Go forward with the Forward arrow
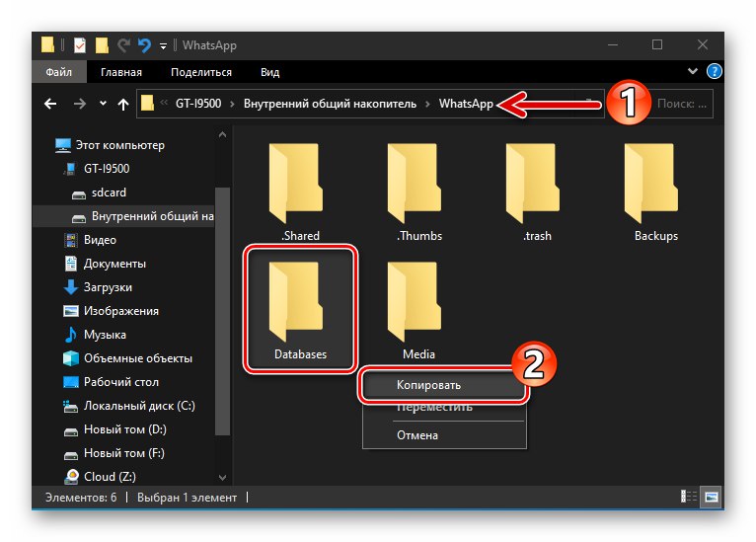756x542 pixels. coord(80,104)
